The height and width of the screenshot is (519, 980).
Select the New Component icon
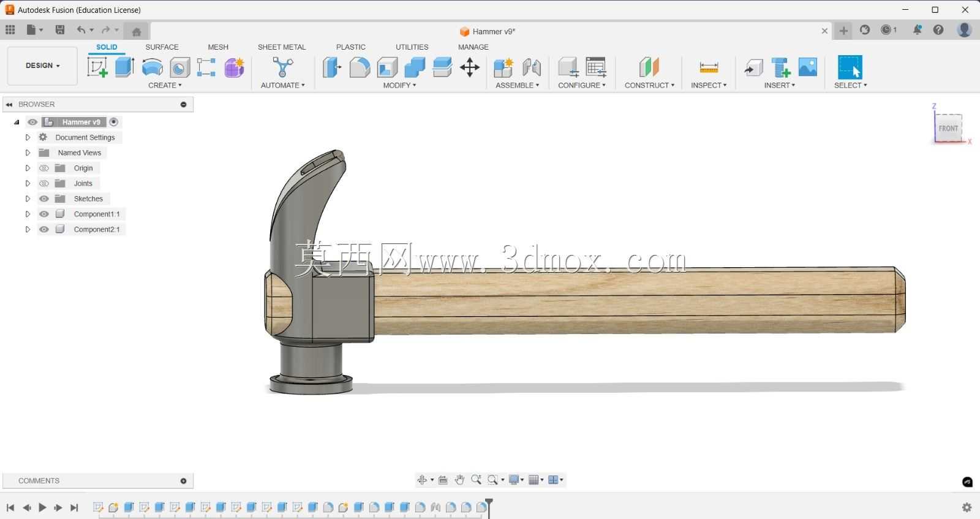[503, 67]
